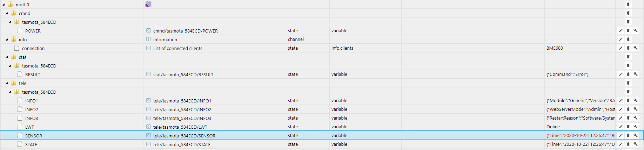Select the connection item under info
The height and width of the screenshot is (150, 644).
pyautogui.click(x=33, y=49)
